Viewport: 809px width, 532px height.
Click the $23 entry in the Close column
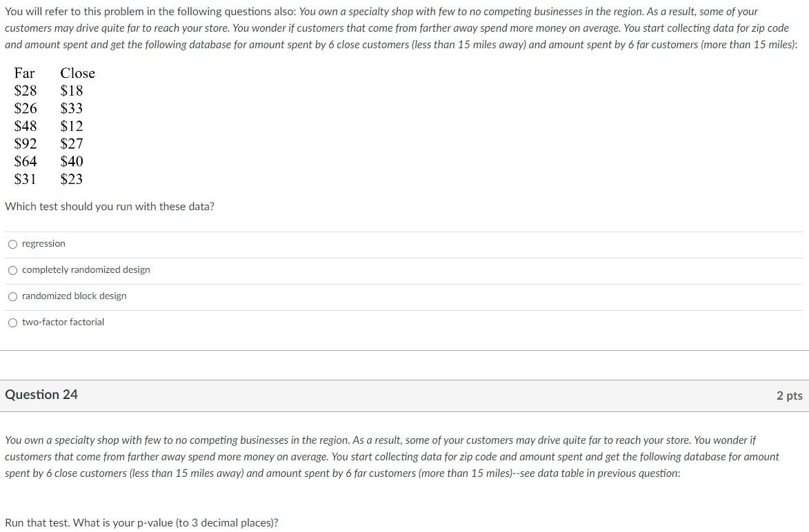point(72,179)
